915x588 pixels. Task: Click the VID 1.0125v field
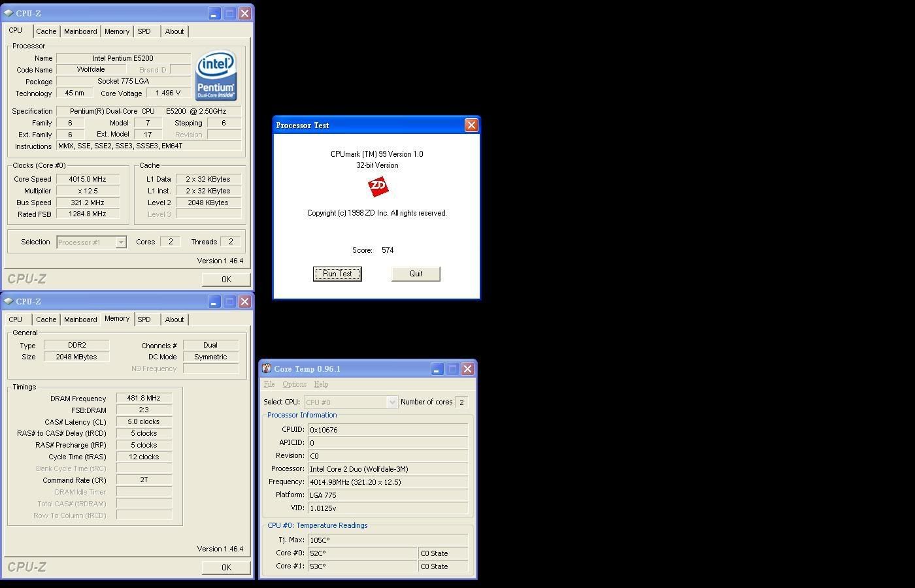388,508
